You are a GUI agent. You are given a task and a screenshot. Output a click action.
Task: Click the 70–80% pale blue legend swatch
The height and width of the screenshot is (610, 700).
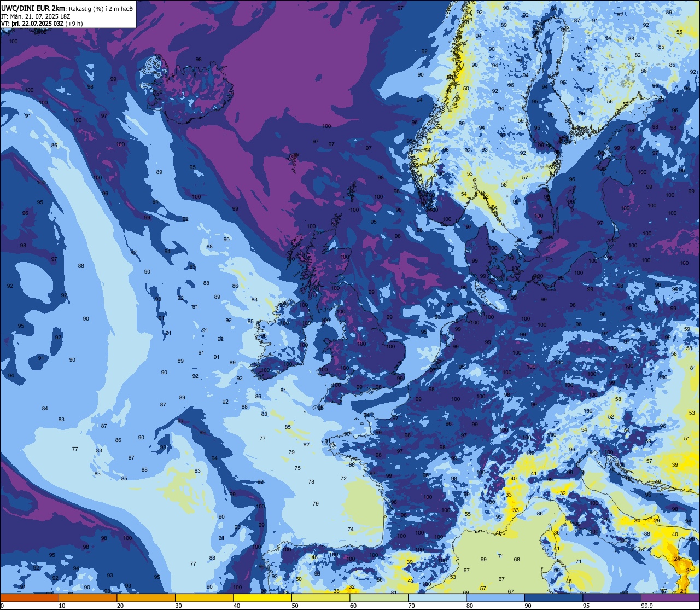click(x=437, y=597)
